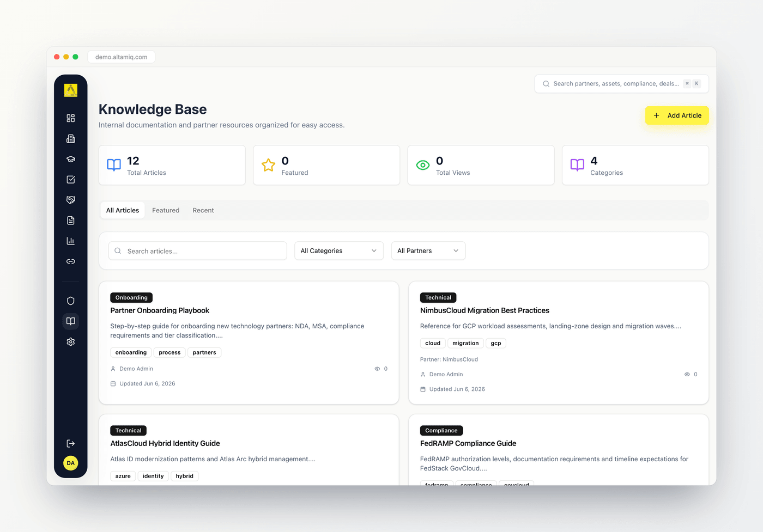Click the yellow app logo in sidebar

point(71,90)
